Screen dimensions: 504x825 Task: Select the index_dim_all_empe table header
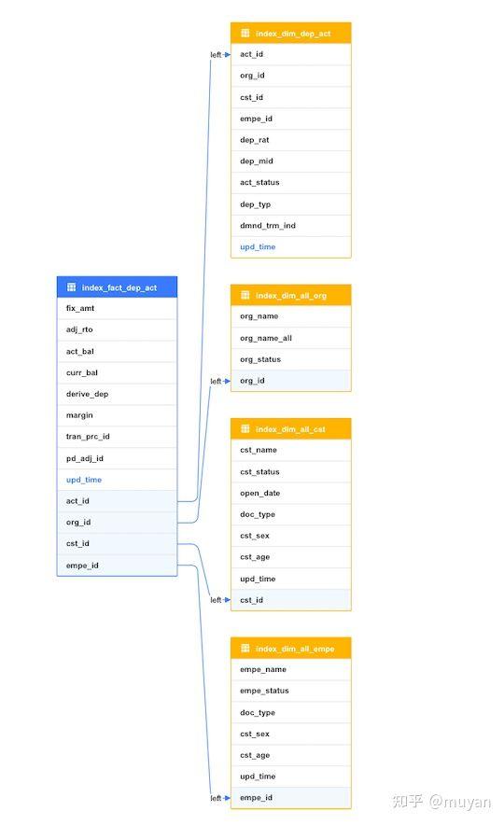click(x=291, y=649)
